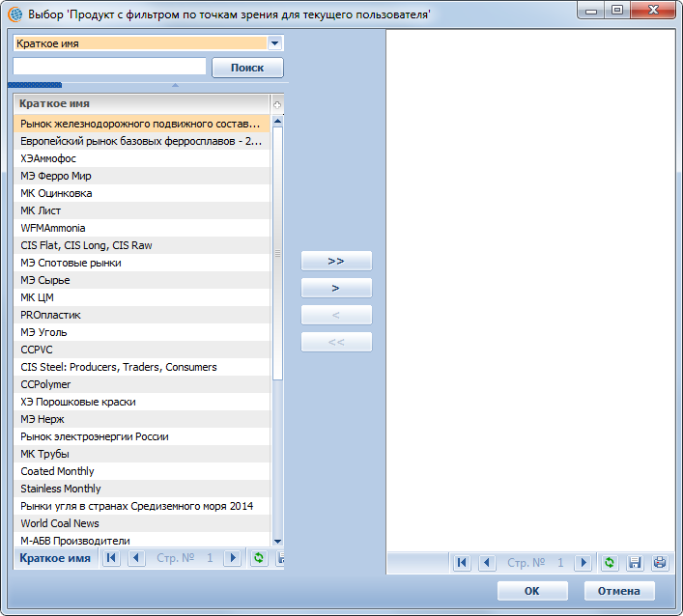The height and width of the screenshot is (616, 683).
Task: Click the print icon in right panel
Action: pyautogui.click(x=660, y=563)
